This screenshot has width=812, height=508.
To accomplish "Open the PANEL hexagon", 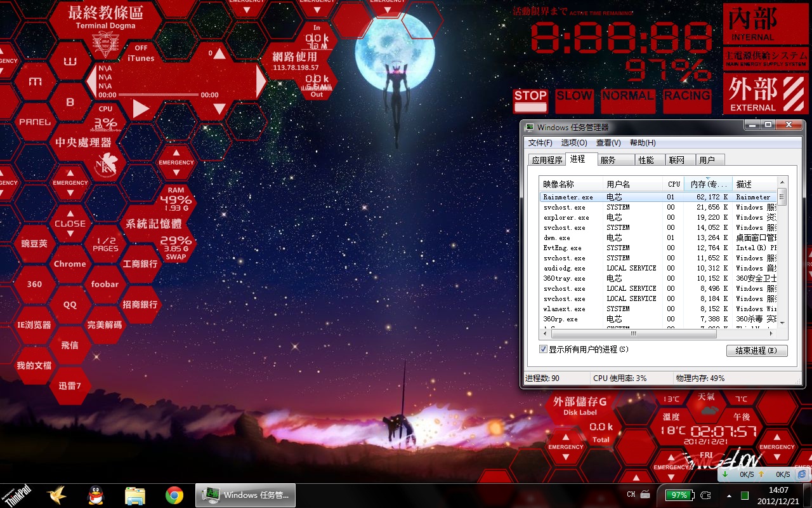I will point(35,122).
